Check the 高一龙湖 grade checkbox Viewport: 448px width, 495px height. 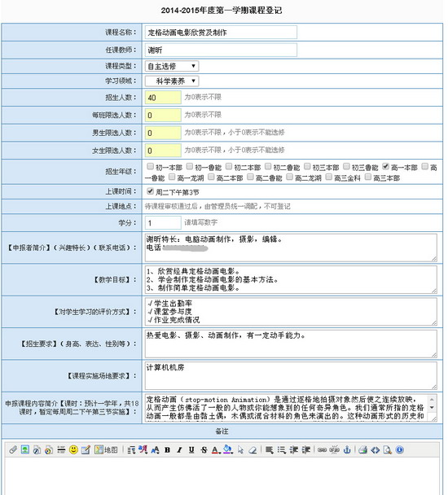(x=172, y=177)
